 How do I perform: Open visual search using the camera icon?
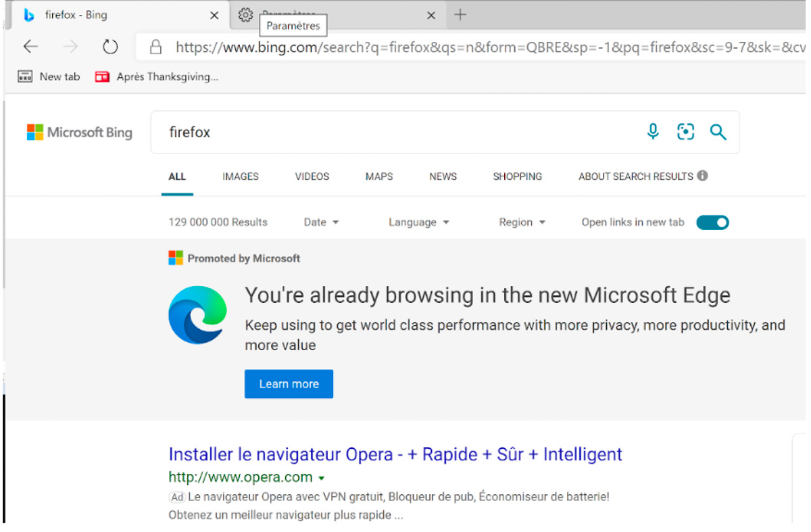685,132
